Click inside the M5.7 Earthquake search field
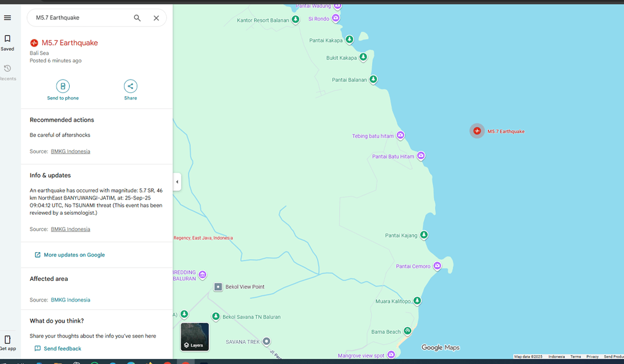Screen dimensions: 624x364 click(x=78, y=17)
